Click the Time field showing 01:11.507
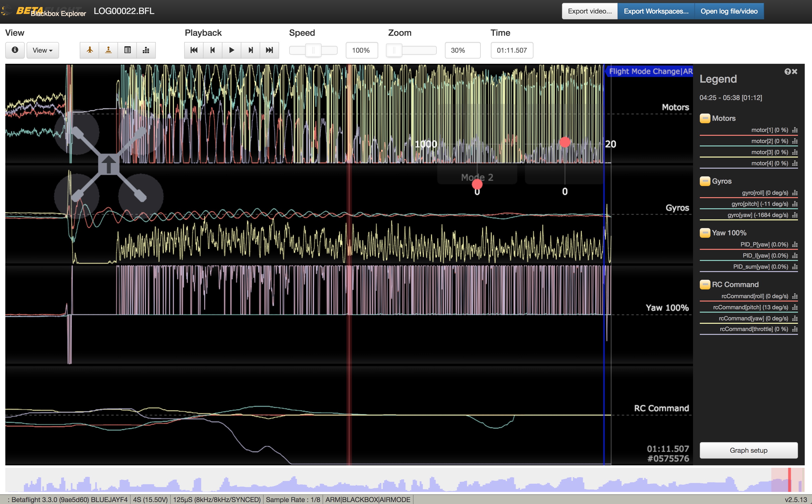Viewport: 812px width, 504px height. [x=512, y=50]
